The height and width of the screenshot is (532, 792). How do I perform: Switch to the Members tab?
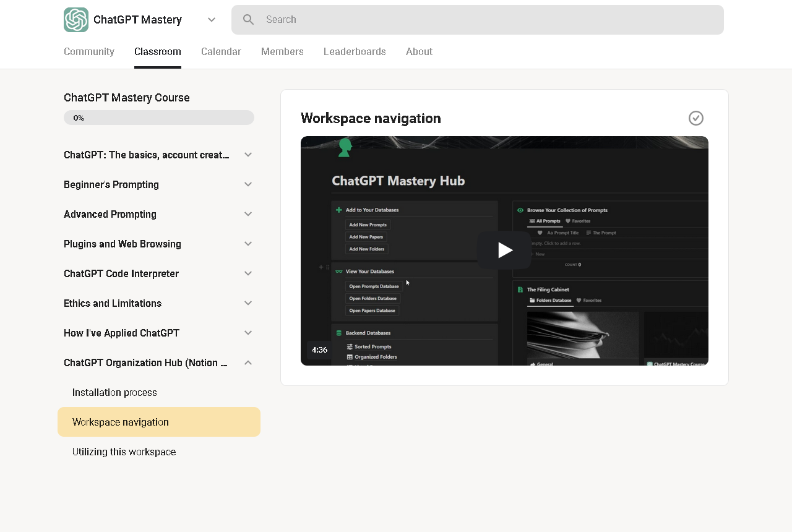click(x=282, y=52)
